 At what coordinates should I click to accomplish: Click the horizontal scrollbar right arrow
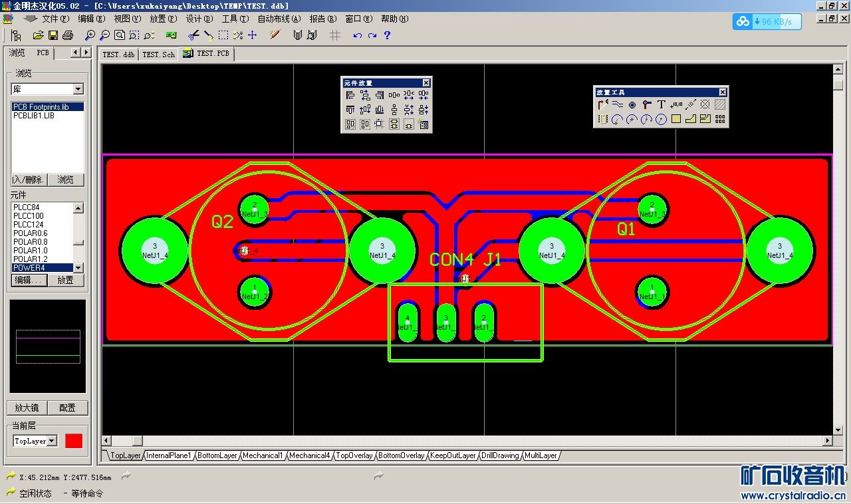828,441
